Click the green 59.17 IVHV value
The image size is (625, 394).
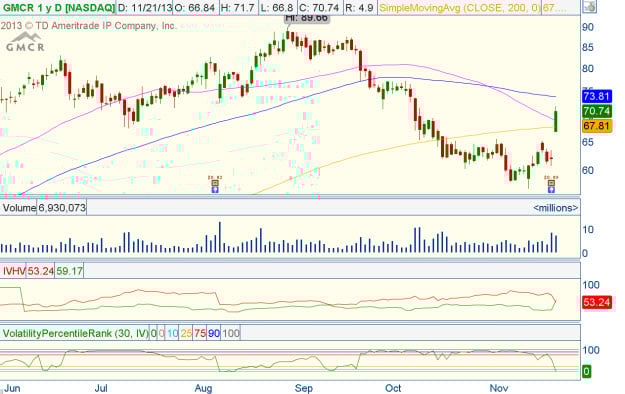[69, 271]
